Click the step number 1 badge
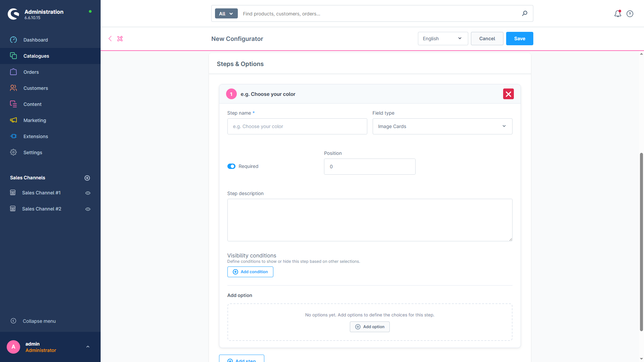 tap(231, 94)
